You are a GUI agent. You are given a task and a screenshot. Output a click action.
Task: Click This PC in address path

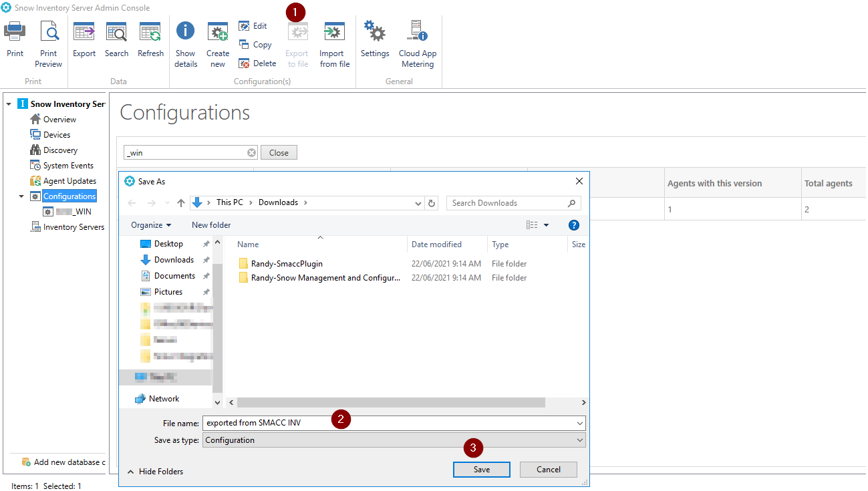[230, 202]
